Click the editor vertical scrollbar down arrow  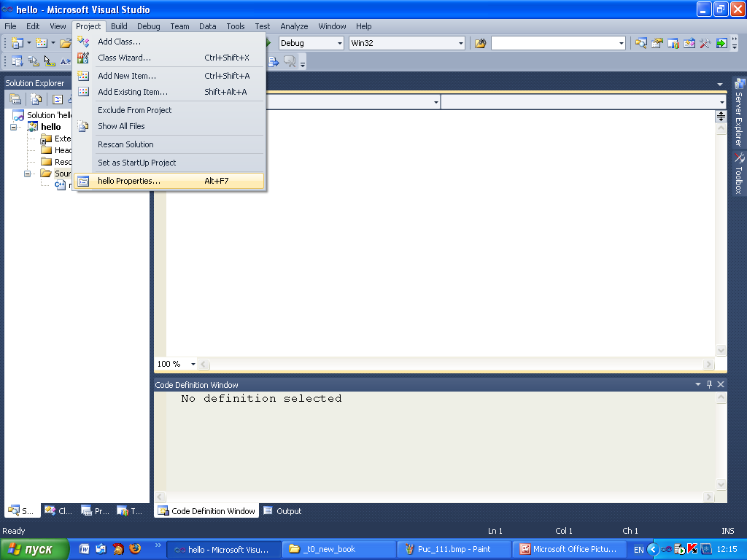point(721,351)
